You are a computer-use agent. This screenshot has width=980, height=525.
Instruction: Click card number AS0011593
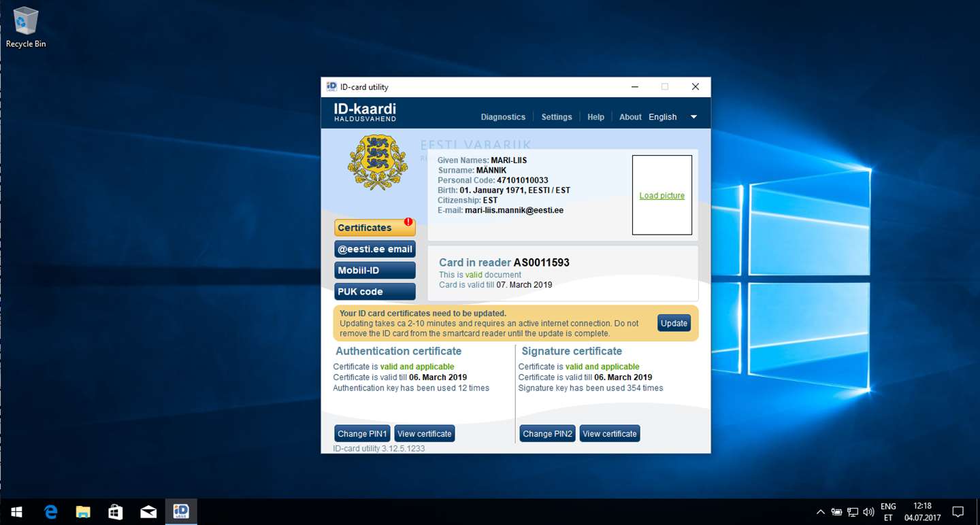pos(542,262)
